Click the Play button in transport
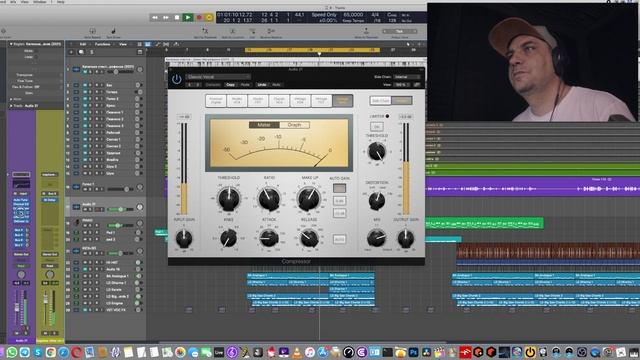This screenshot has width=640, height=360. pos(188,17)
